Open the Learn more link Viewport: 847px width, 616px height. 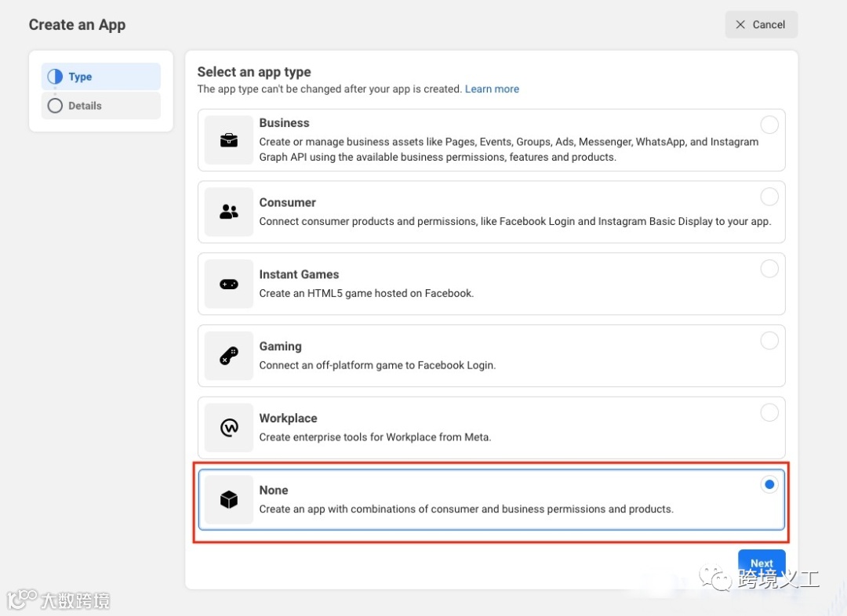[x=492, y=89]
